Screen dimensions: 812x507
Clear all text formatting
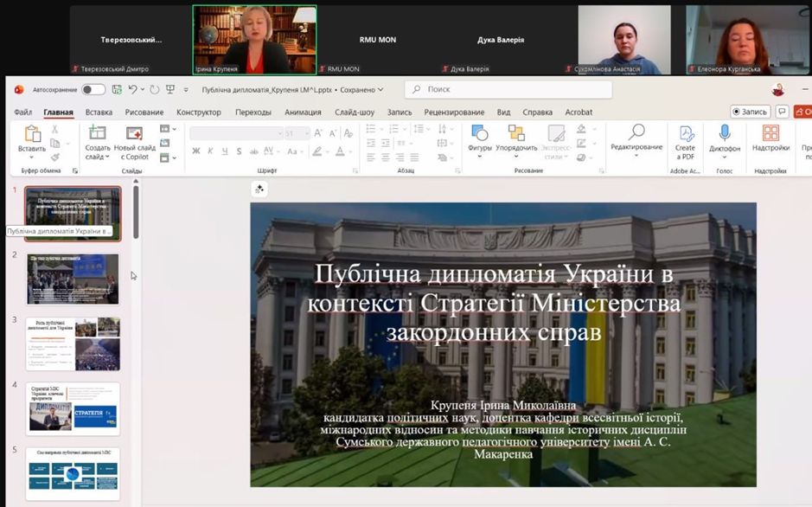(348, 133)
